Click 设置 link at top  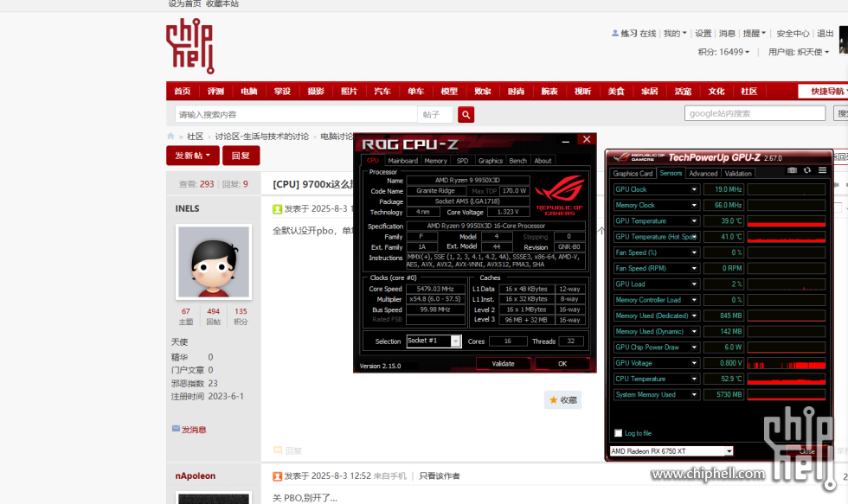pos(703,34)
